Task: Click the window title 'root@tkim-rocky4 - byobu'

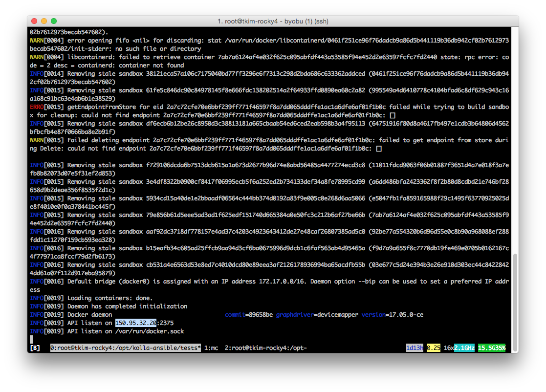Action: click(x=263, y=21)
